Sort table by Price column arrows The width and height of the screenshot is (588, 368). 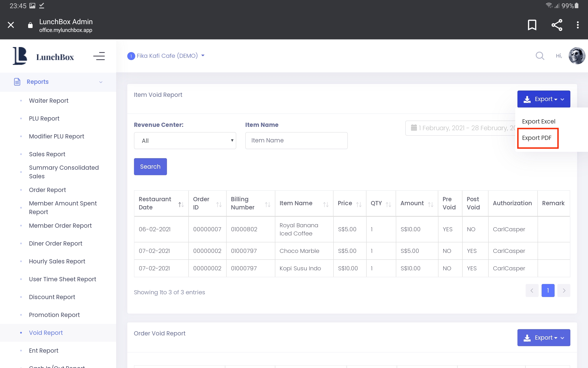tap(359, 204)
